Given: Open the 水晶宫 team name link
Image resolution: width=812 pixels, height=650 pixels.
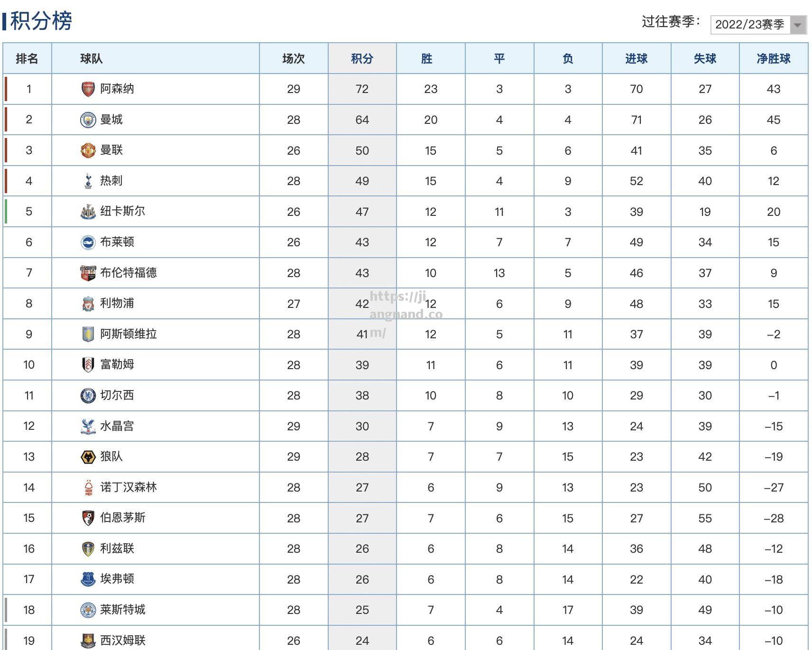Looking at the screenshot, I should (117, 426).
